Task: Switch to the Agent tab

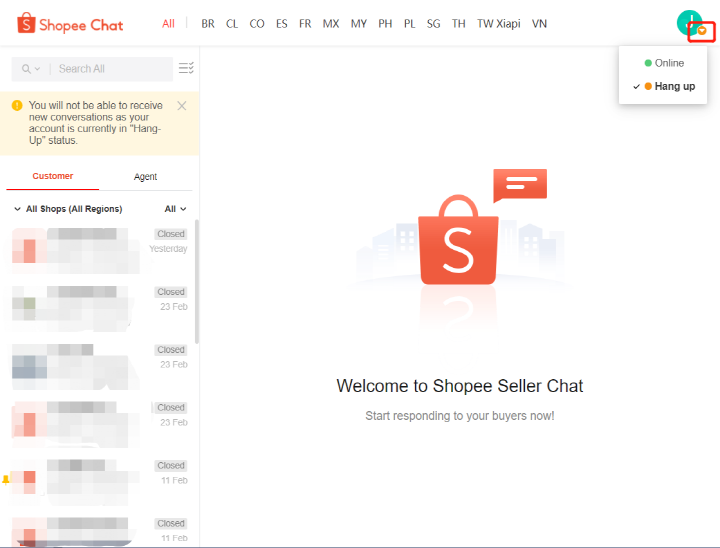Action: [x=145, y=176]
